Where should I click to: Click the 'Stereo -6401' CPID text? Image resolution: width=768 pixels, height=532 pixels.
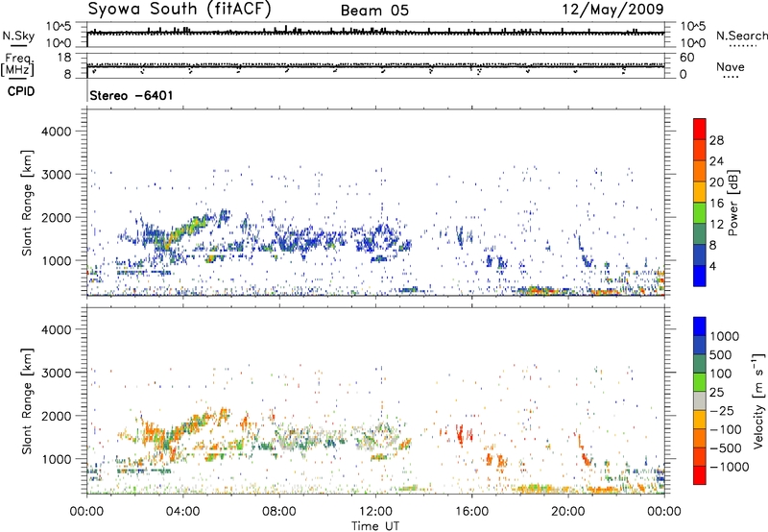[x=132, y=95]
